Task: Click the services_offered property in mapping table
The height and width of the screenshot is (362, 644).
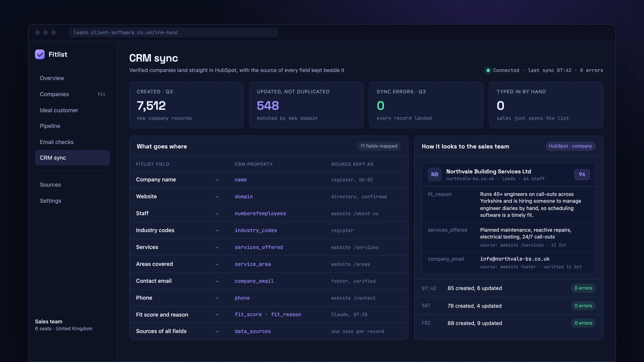Action: [259, 247]
